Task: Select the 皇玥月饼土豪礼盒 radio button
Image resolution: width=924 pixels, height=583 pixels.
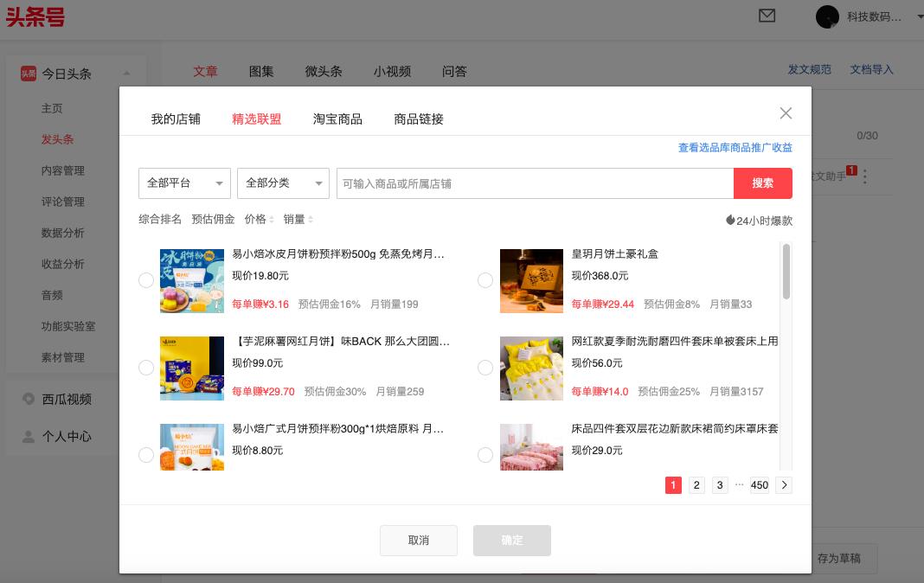Action: tap(485, 280)
